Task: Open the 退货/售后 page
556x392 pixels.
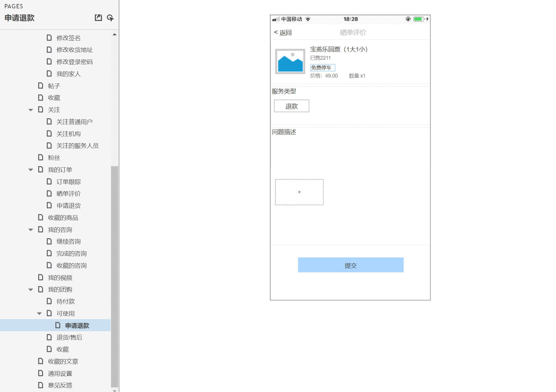Action: 69,337
